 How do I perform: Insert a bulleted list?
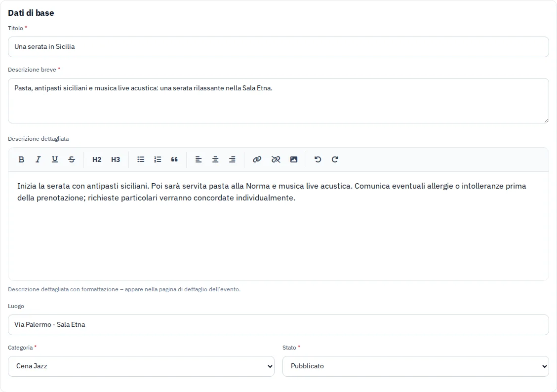141,159
